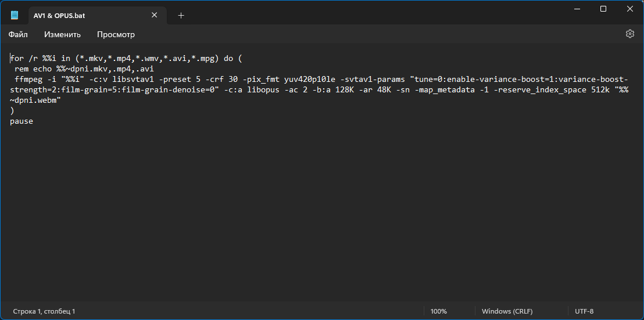Maximize the Notepad window
Viewport: 644px width, 320px height.
(x=603, y=9)
